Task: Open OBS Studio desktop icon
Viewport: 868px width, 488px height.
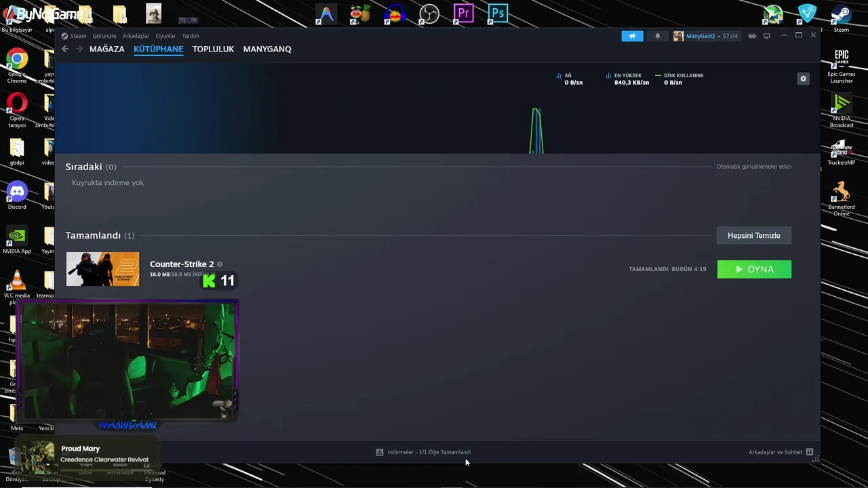Action: tap(429, 13)
